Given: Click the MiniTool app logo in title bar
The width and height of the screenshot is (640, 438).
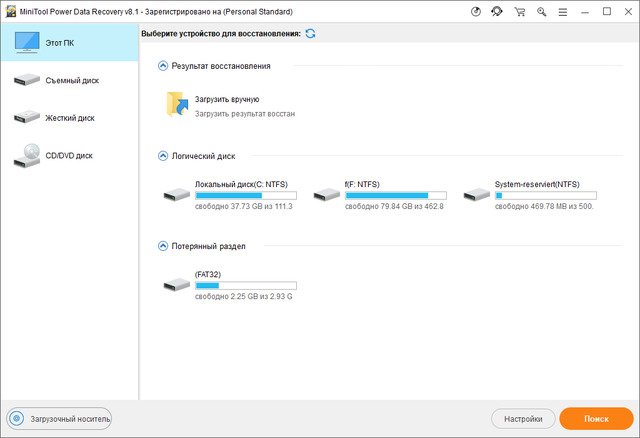Looking at the screenshot, I should point(11,11).
